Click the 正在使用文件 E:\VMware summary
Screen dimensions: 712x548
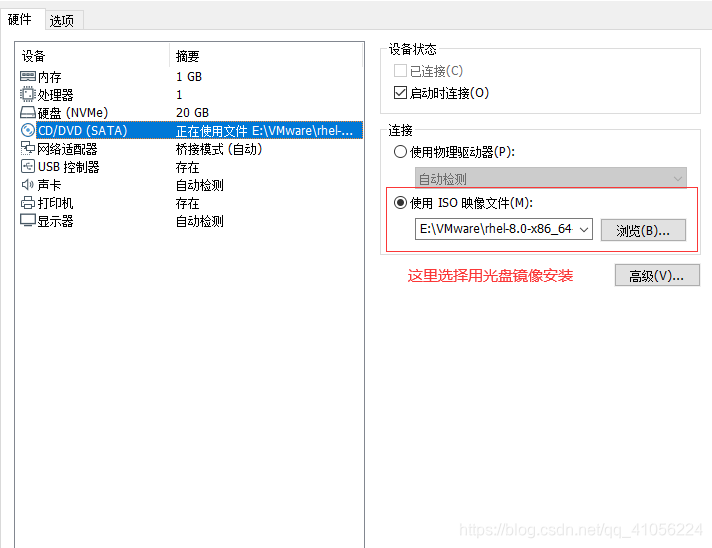click(264, 131)
